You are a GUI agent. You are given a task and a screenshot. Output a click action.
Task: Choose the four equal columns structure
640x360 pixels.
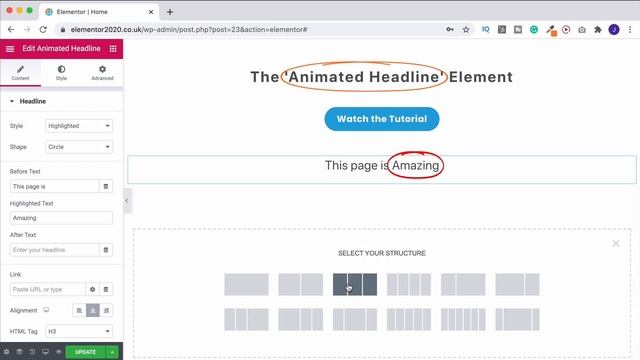click(x=409, y=284)
